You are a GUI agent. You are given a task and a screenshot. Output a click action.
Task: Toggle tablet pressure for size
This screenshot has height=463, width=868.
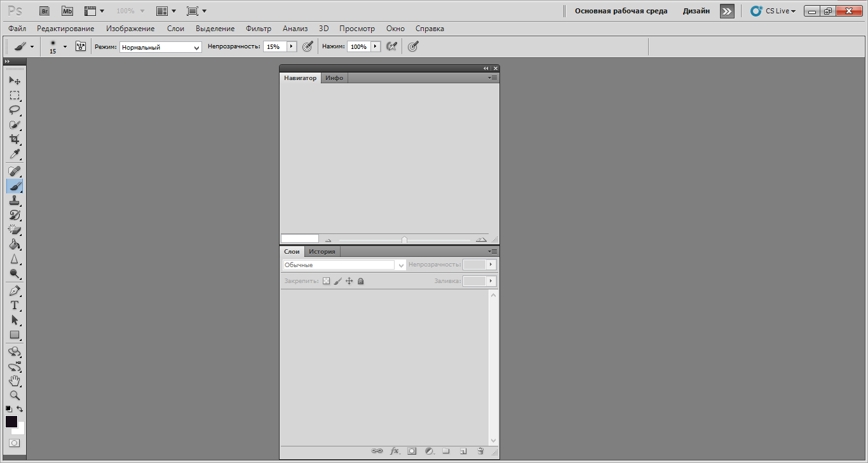click(413, 46)
